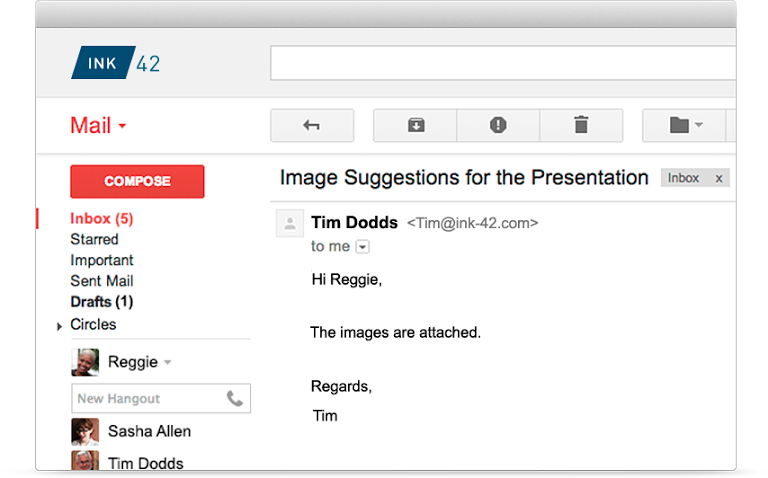The width and height of the screenshot is (768, 478).
Task: Archive this email using the archive icon
Action: [x=415, y=125]
